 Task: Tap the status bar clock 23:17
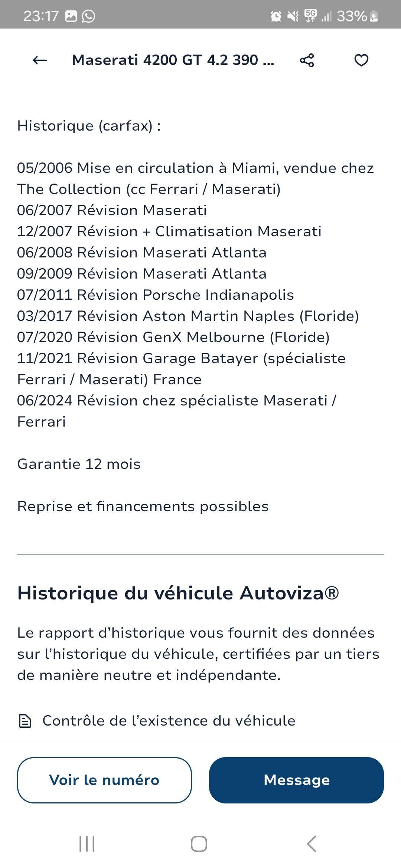tap(41, 16)
